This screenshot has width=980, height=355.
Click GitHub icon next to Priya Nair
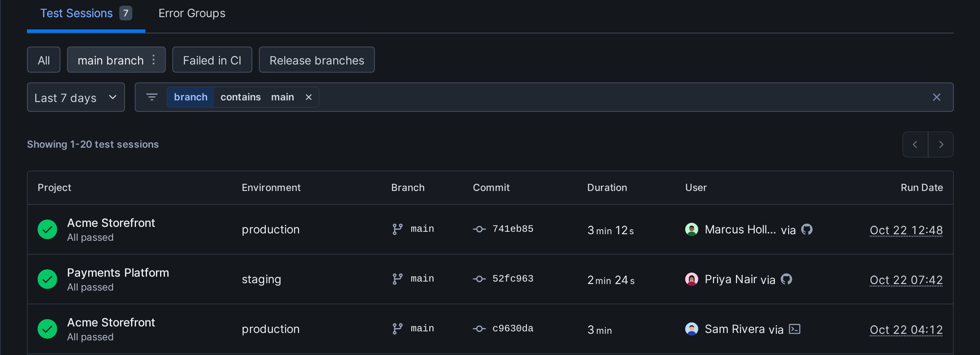pos(786,279)
